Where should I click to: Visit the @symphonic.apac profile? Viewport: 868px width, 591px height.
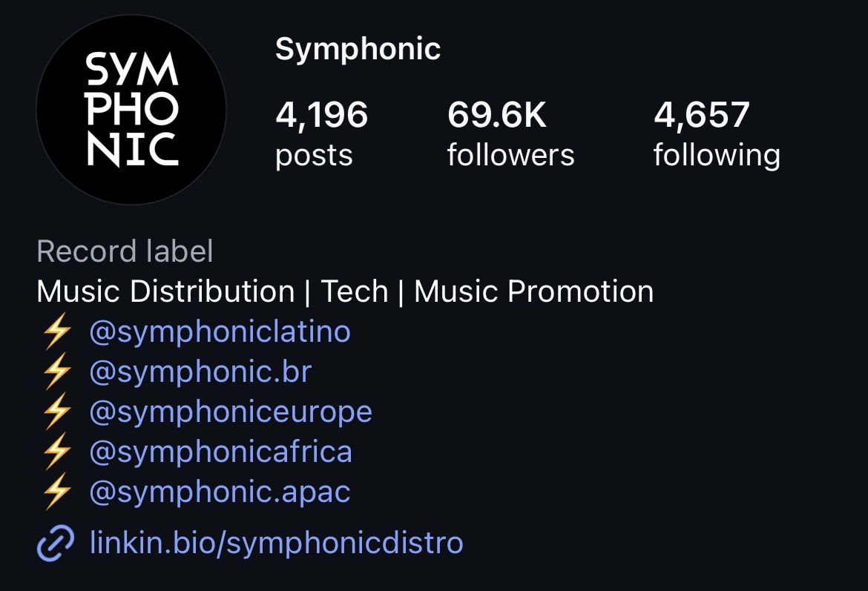[220, 492]
